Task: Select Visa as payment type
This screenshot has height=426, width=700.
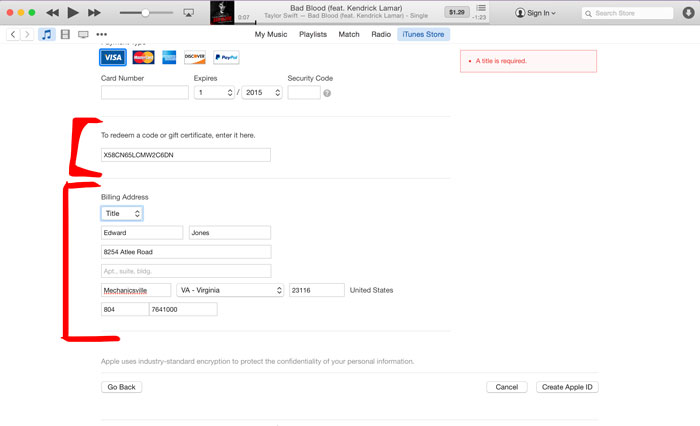Action: 113,57
